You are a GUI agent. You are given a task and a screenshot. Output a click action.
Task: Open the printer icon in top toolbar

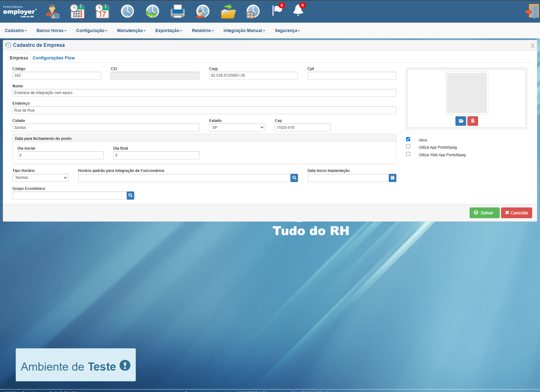[178, 11]
